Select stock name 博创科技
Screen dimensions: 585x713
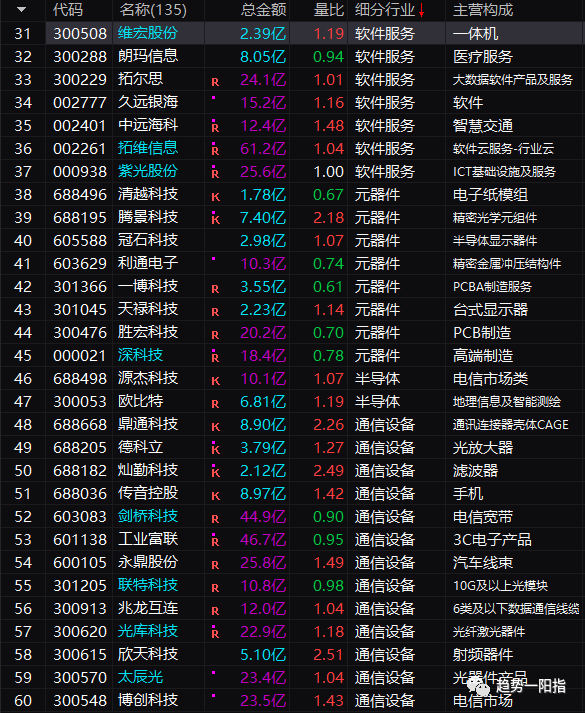click(x=148, y=700)
